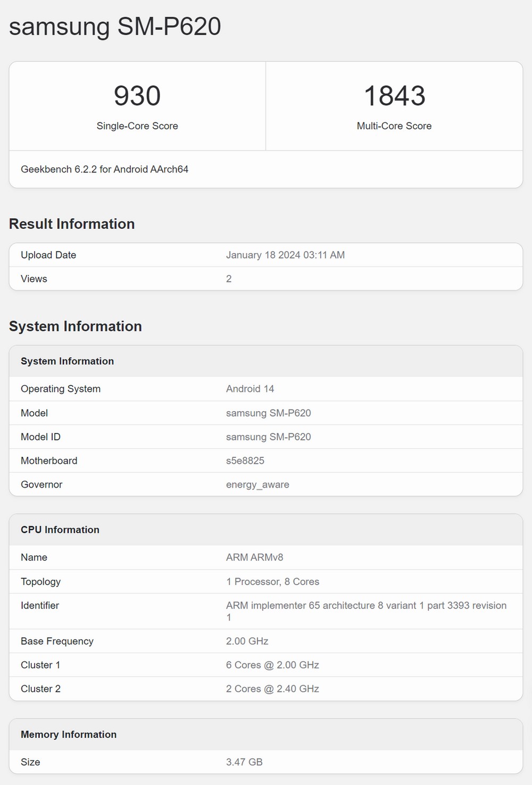Click the Android 14 operating system value
This screenshot has height=785, width=532.
[250, 389]
